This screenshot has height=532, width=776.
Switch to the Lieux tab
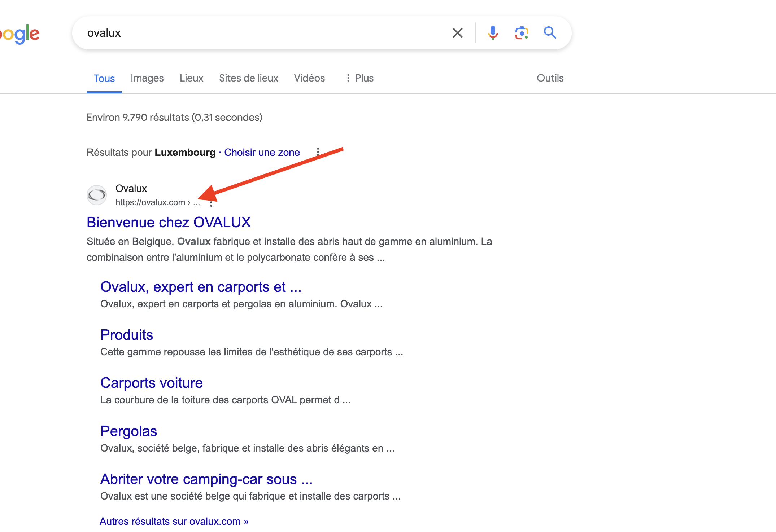pos(191,78)
